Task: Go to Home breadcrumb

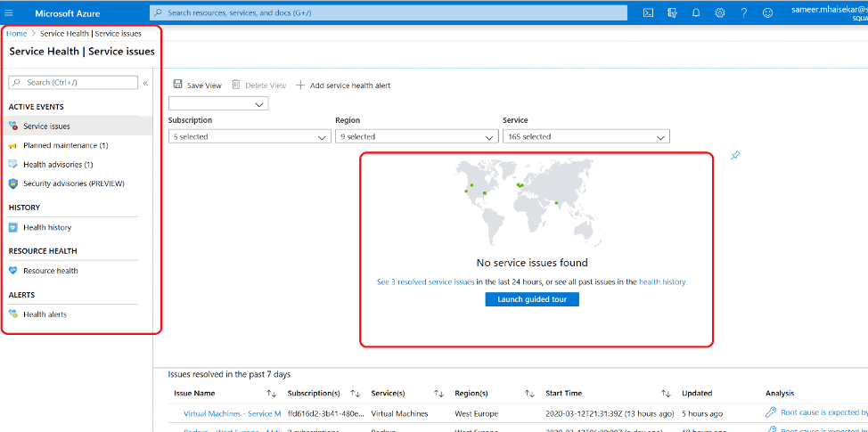Action: pos(16,34)
